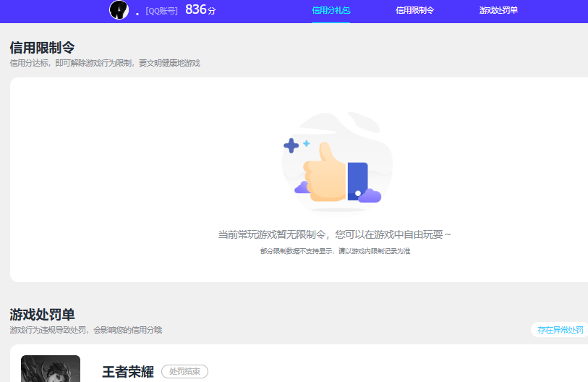Image resolution: width=588 pixels, height=382 pixels.
Task: Click the 存在异常处罚 link
Action: pyautogui.click(x=561, y=330)
